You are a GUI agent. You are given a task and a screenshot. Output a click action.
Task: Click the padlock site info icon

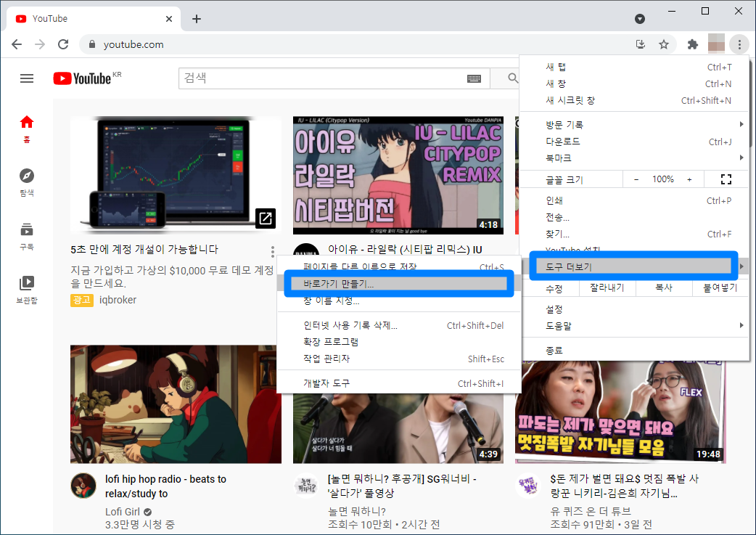point(92,44)
